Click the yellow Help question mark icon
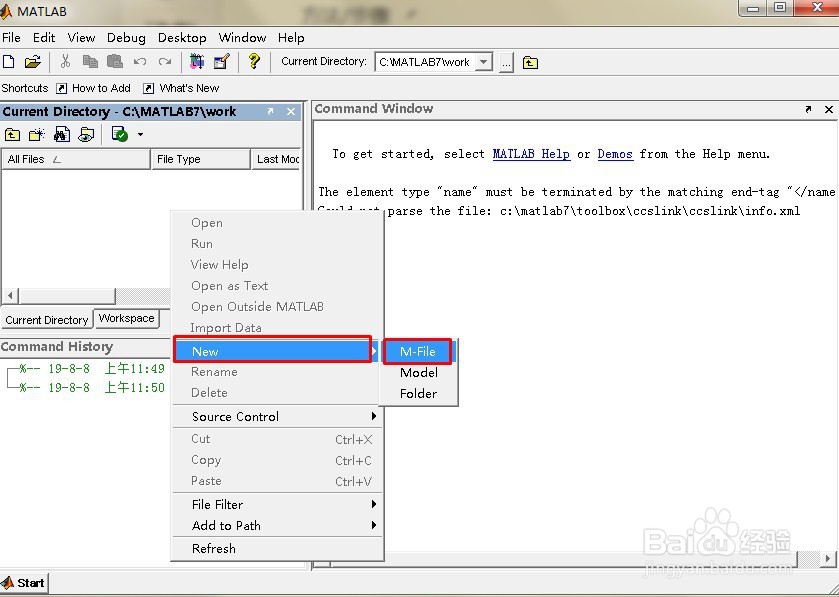 [254, 61]
